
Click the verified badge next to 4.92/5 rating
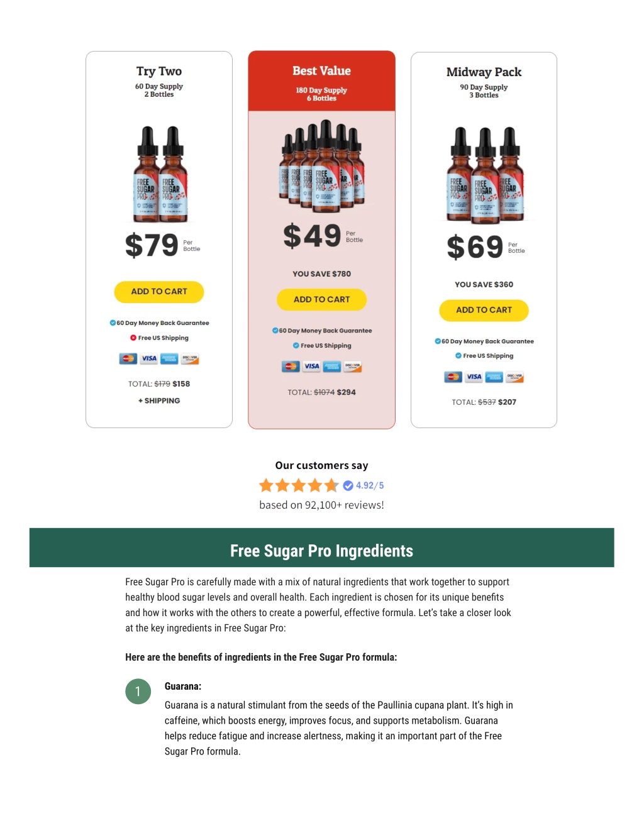point(348,485)
